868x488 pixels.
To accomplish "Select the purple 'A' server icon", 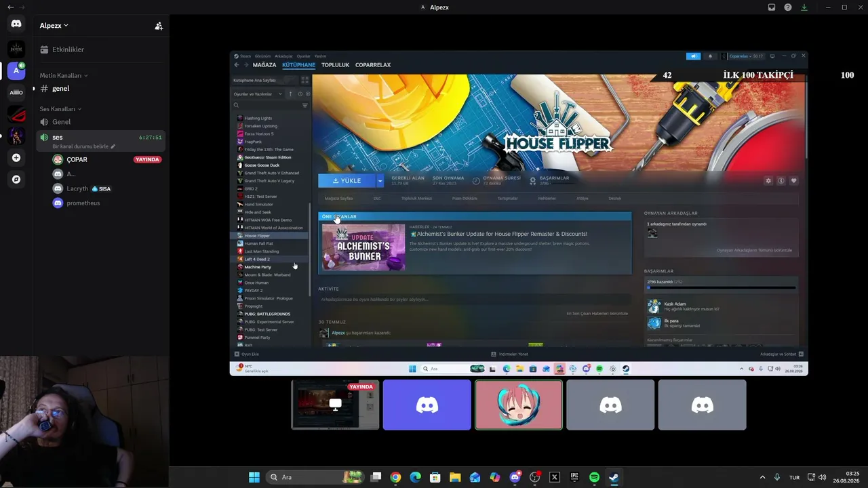I will point(16,70).
